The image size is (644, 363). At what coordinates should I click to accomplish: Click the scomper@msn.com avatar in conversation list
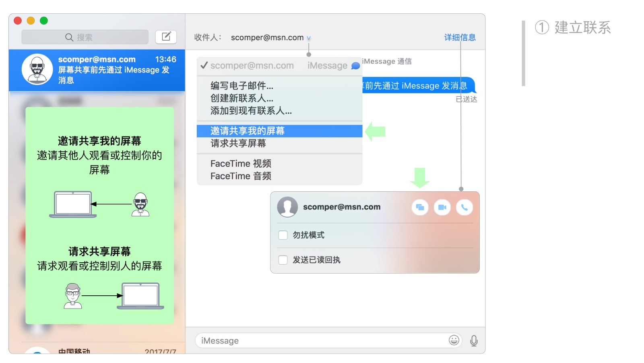click(x=37, y=69)
